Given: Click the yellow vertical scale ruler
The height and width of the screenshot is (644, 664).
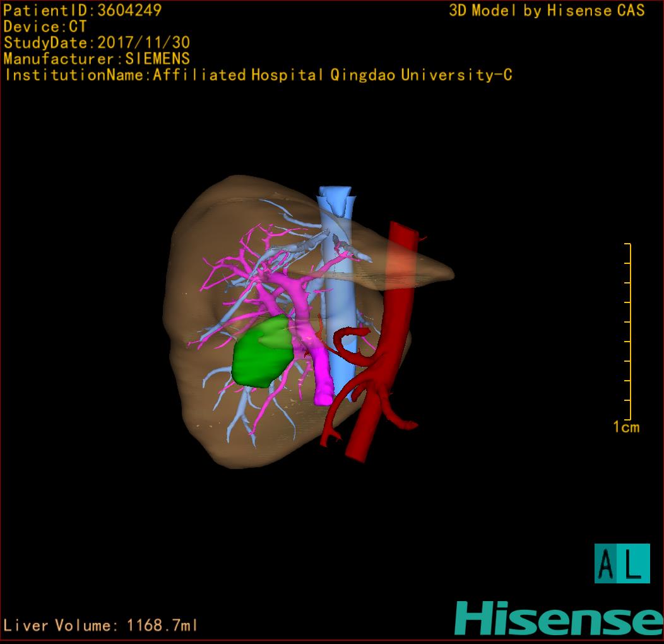Looking at the screenshot, I should point(628,331).
